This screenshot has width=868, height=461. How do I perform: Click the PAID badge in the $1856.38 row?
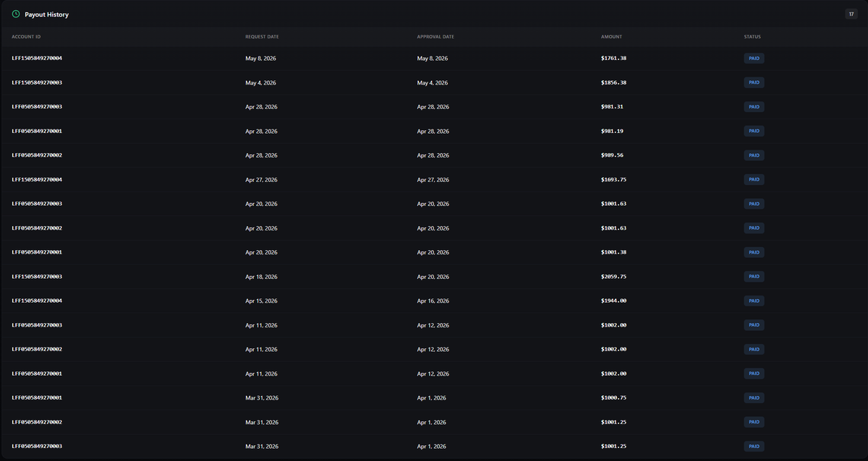pos(754,83)
